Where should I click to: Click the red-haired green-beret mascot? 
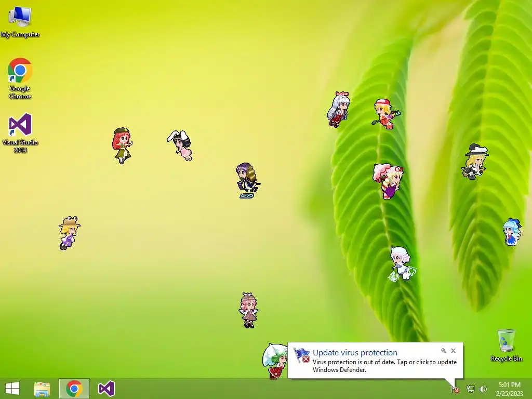(x=122, y=145)
